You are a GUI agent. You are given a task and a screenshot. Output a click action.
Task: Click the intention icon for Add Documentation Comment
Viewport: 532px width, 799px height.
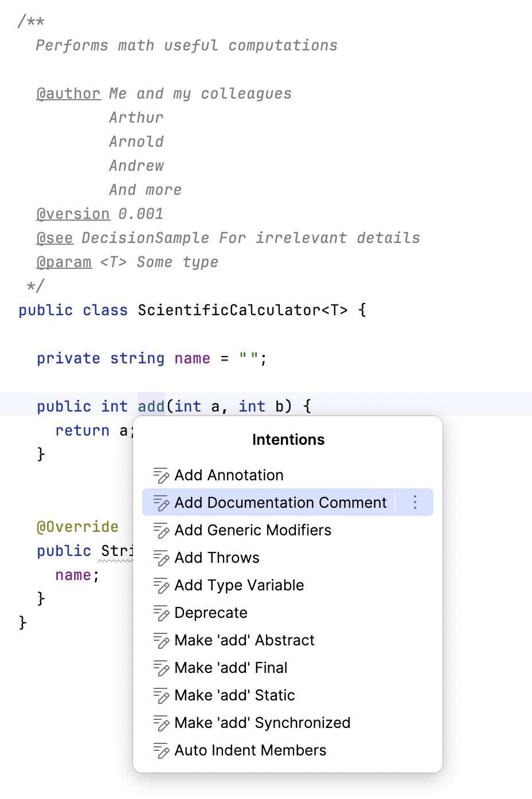(x=161, y=502)
